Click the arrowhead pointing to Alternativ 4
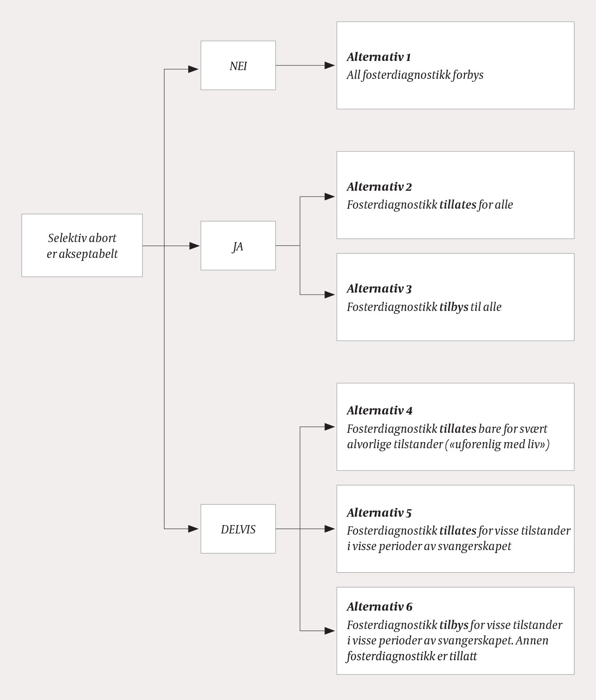This screenshot has height=700, width=596. pos(330,427)
